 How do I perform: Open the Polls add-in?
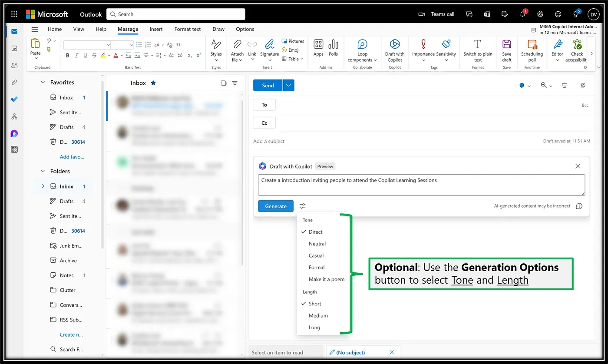[333, 45]
